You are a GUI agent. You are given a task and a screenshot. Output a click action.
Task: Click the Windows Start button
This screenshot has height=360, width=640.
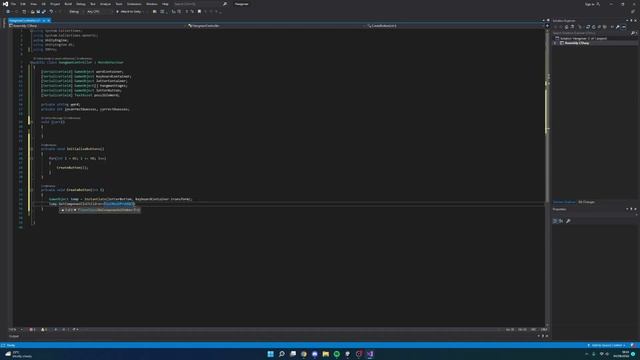tap(270, 354)
